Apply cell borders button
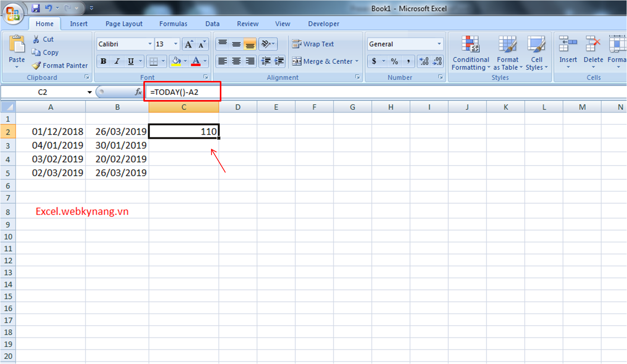The width and height of the screenshot is (627, 364). click(x=153, y=61)
